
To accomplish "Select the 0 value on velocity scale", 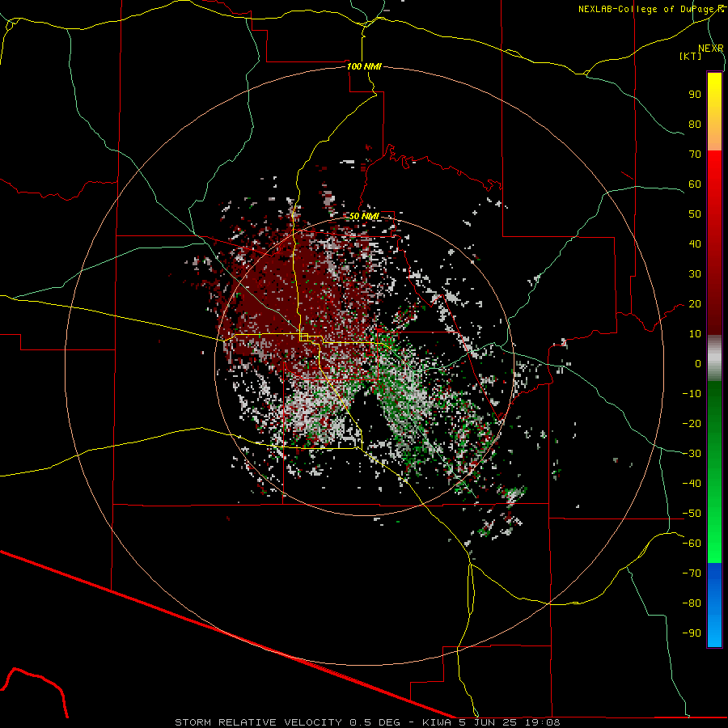I will point(698,364).
